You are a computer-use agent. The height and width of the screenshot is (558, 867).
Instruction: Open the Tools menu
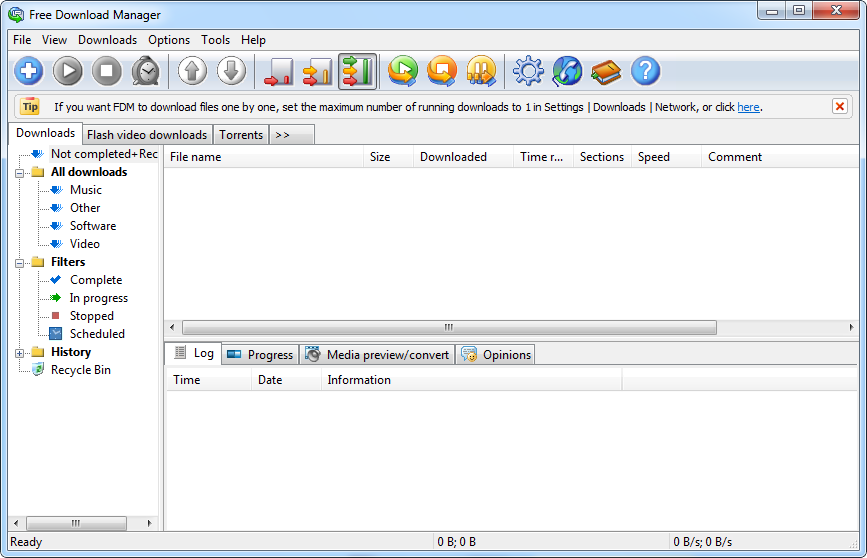click(215, 40)
